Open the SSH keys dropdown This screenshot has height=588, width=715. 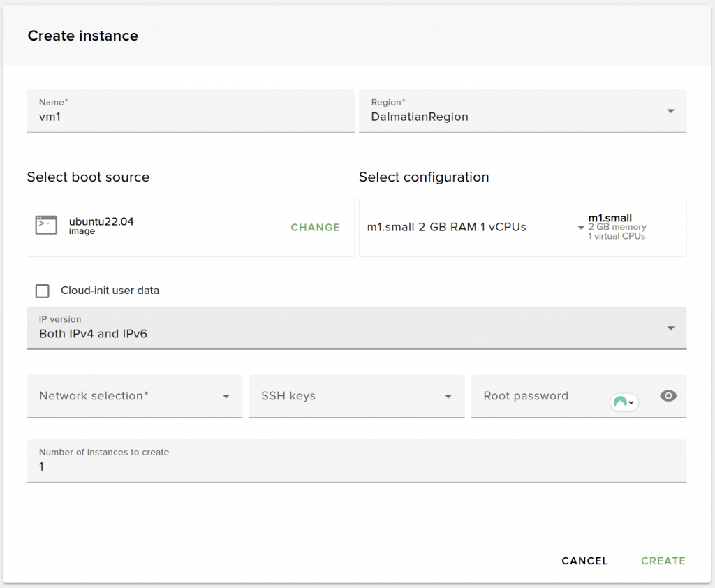(357, 396)
